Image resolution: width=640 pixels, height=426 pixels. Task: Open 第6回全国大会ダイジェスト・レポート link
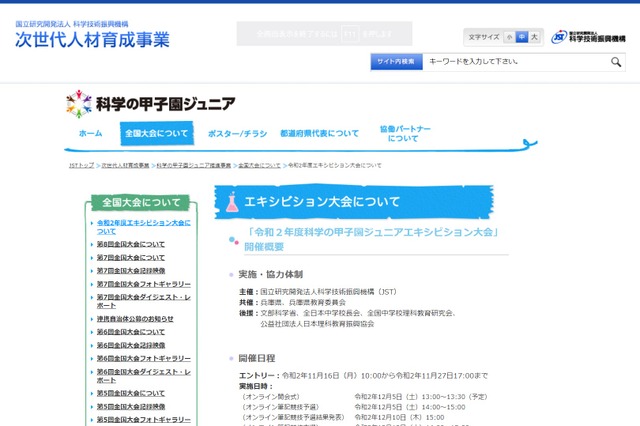click(x=143, y=376)
